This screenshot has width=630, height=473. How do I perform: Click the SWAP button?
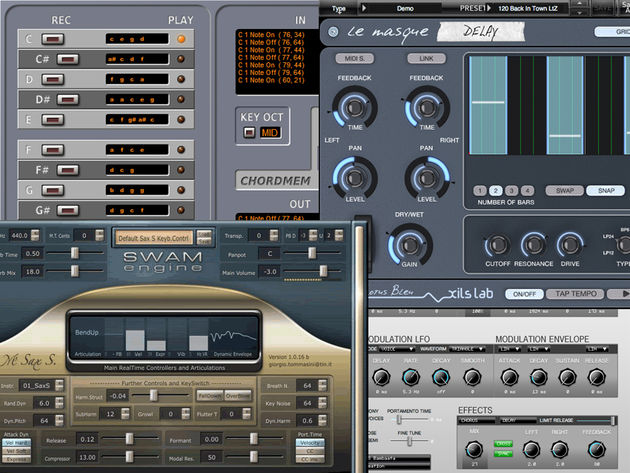pyautogui.click(x=565, y=190)
